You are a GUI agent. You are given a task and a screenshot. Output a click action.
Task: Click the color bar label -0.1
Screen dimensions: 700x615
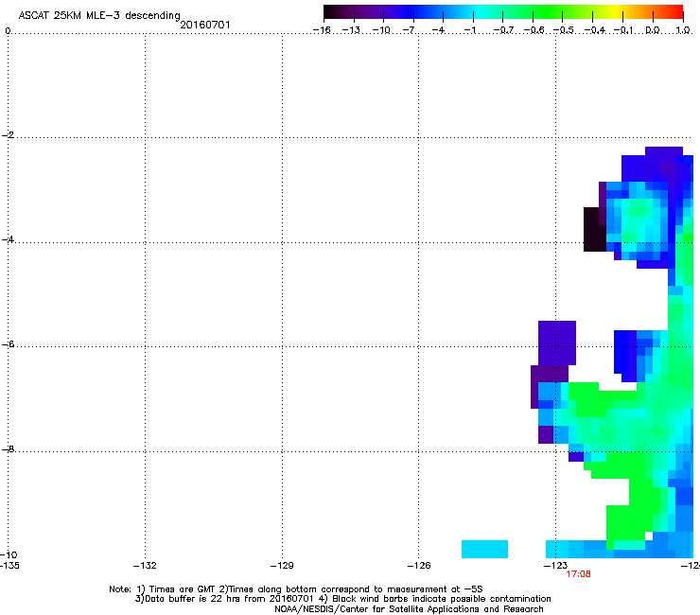point(623,30)
